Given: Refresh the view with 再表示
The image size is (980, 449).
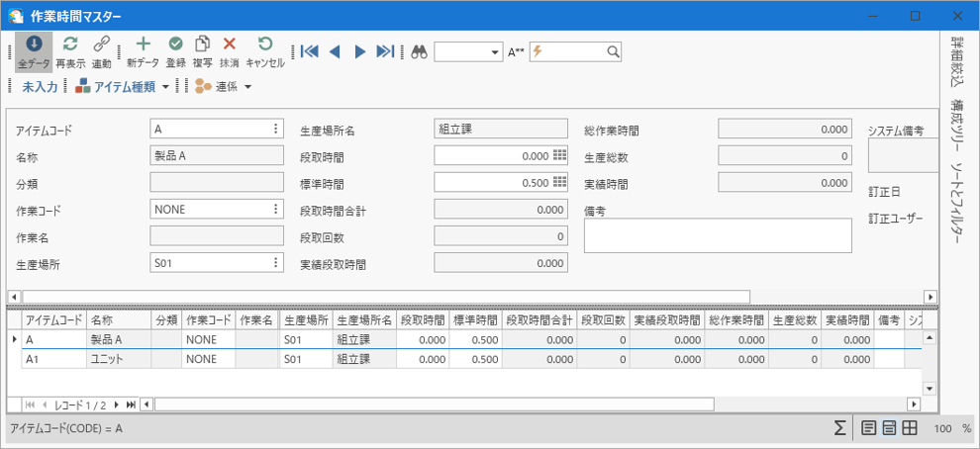Looking at the screenshot, I should click(x=70, y=51).
